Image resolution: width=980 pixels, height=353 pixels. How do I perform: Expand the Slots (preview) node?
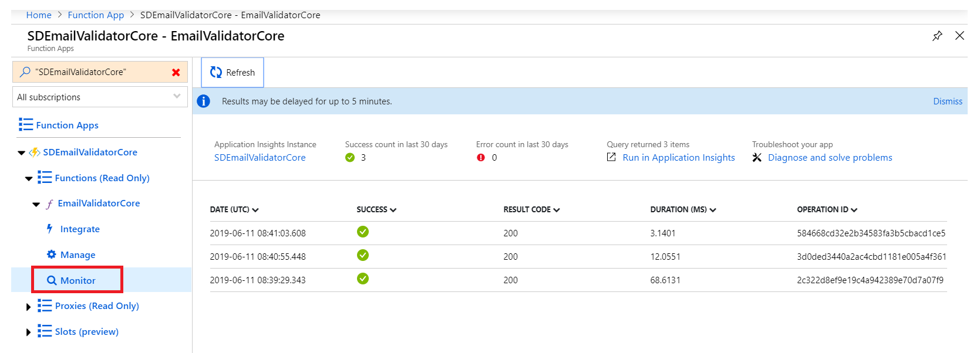coord(28,332)
